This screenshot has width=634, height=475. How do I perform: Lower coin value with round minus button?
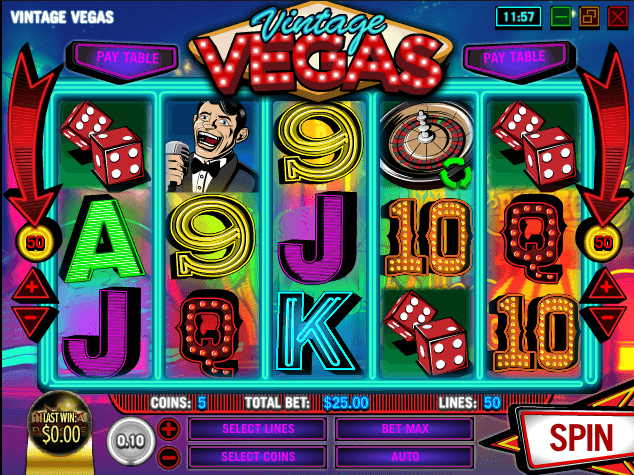[169, 458]
